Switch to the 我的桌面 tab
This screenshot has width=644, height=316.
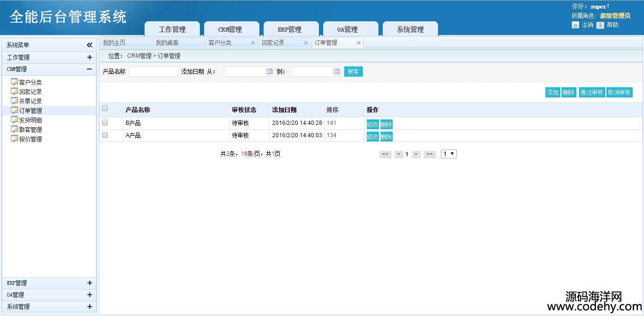click(179, 43)
